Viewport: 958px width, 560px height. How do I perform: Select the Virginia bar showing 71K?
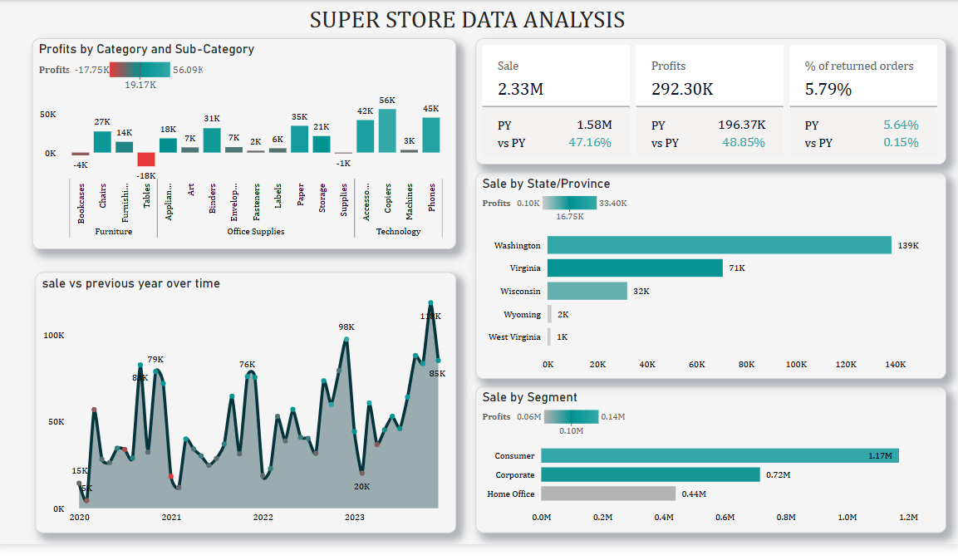[x=635, y=268]
